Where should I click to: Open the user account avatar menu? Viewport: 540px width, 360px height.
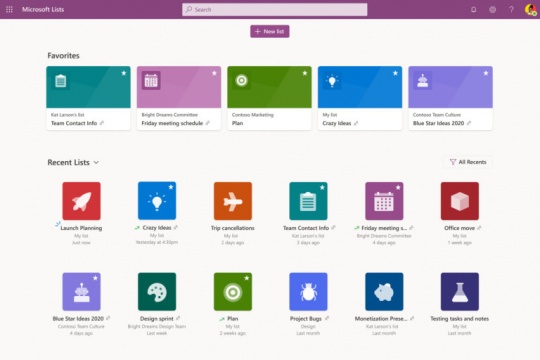click(x=530, y=9)
